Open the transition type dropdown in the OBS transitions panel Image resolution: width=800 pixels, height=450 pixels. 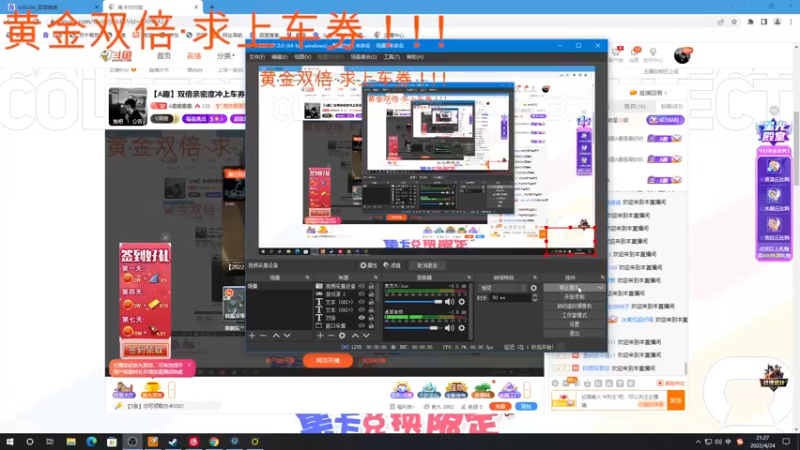pyautogui.click(x=502, y=288)
